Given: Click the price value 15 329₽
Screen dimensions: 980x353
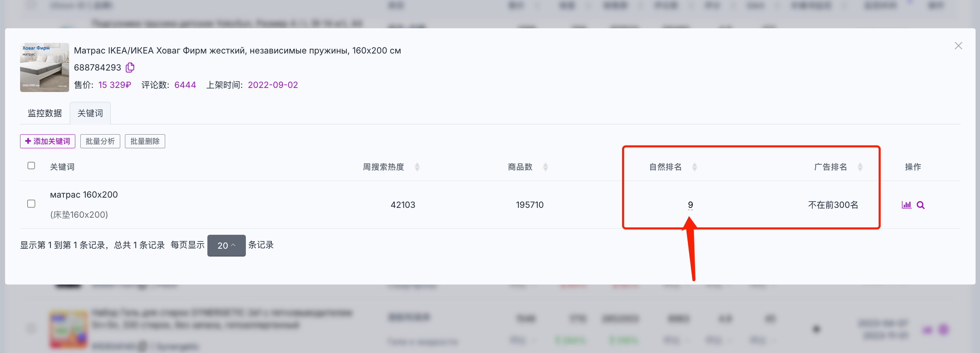Looking at the screenshot, I should tap(114, 85).
